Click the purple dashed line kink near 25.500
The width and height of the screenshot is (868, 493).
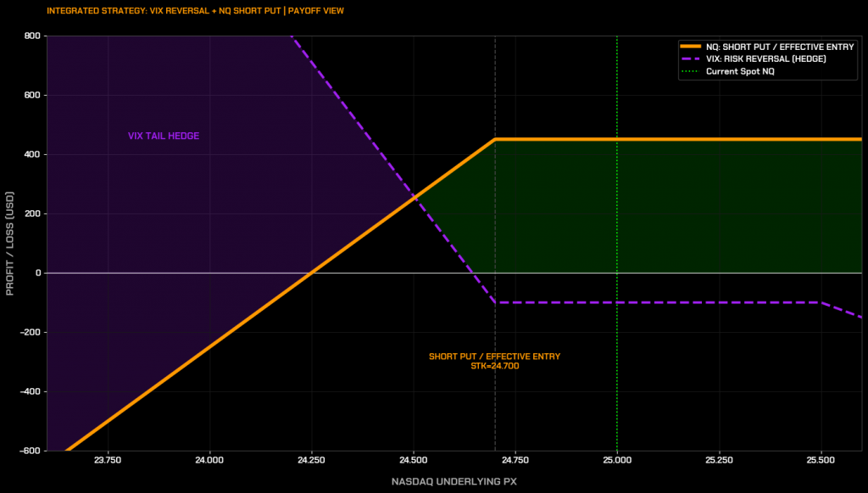pos(821,302)
